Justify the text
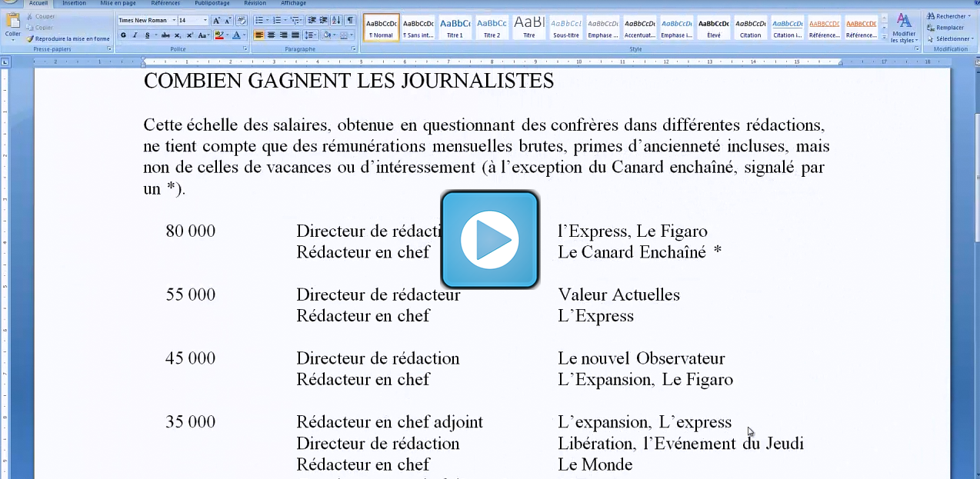The width and height of the screenshot is (980, 479). 295,35
